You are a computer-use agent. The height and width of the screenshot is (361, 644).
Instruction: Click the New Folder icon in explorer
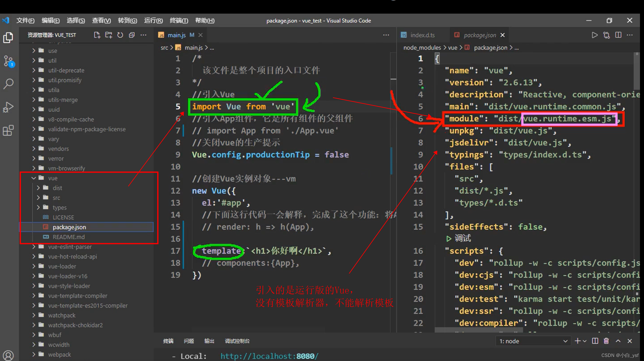108,35
